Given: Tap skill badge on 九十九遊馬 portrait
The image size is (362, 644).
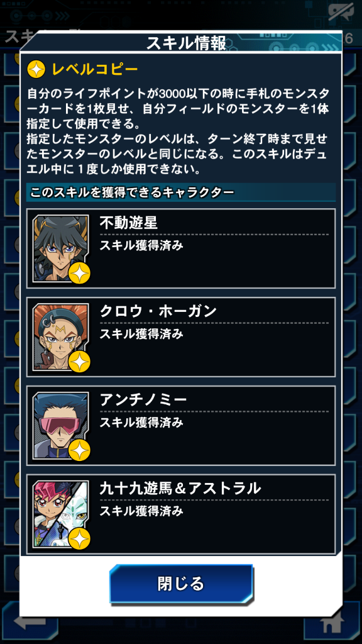Looking at the screenshot, I should [x=79, y=539].
